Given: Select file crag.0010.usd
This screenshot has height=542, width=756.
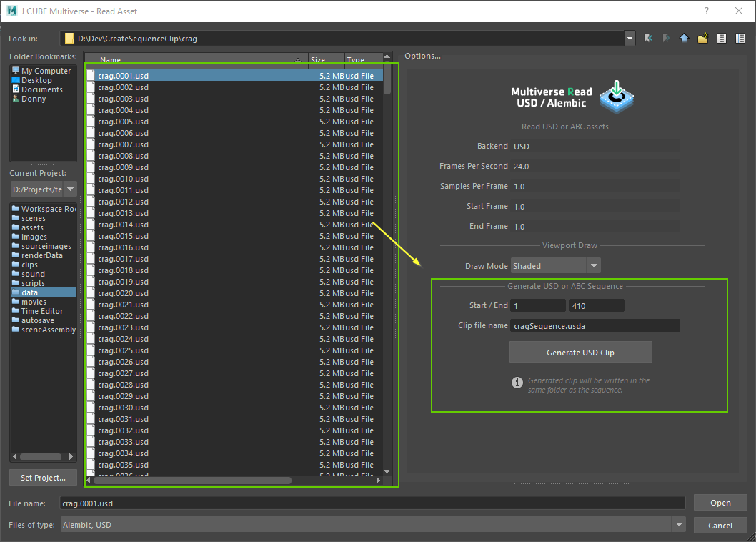Looking at the screenshot, I should (x=235, y=179).
